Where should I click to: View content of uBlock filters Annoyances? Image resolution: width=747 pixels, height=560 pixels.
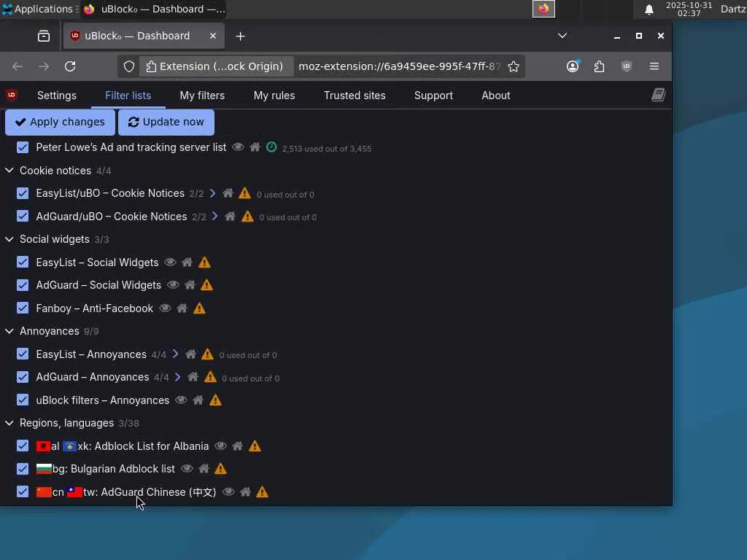(x=181, y=400)
